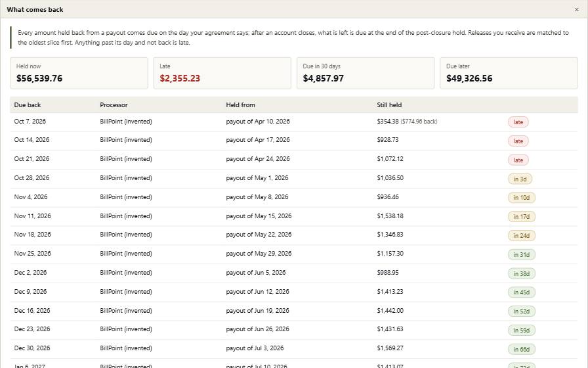The width and height of the screenshot is (588, 368).
Task: Click the late badge on Oct 14 row
Action: 518,141
